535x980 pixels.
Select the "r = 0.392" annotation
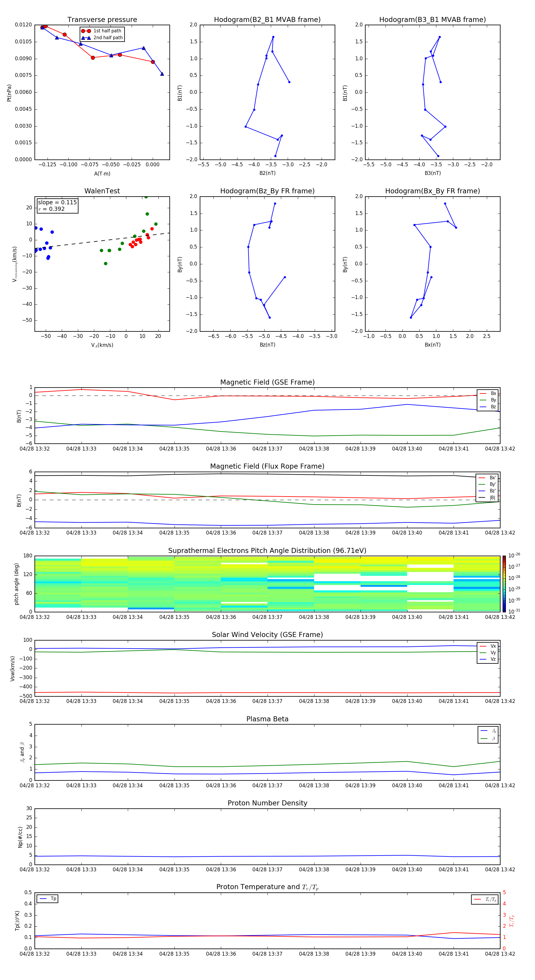click(x=51, y=209)
